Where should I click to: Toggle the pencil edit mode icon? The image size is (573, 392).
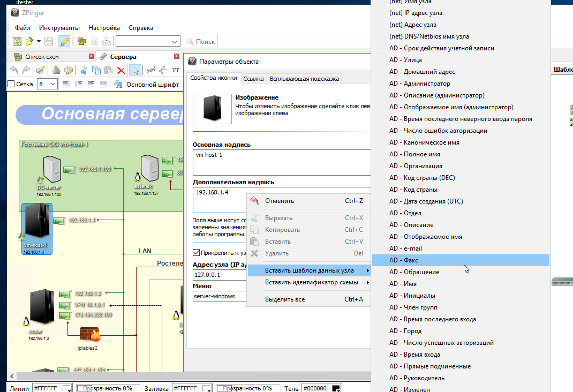coord(64,41)
